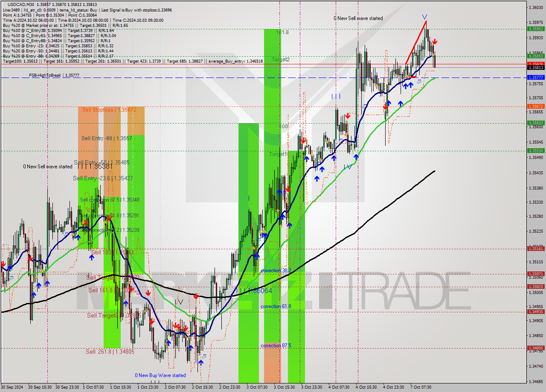The height and width of the screenshot is (392, 546).
Task: Click the 1.34685 price scale value
Action: click(536, 382)
